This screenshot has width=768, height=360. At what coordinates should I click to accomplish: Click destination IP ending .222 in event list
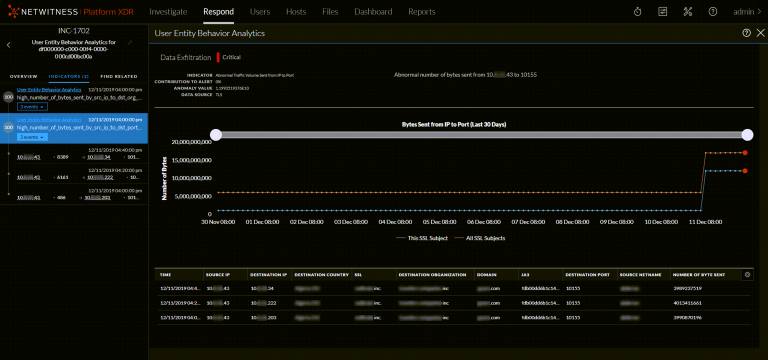point(100,177)
